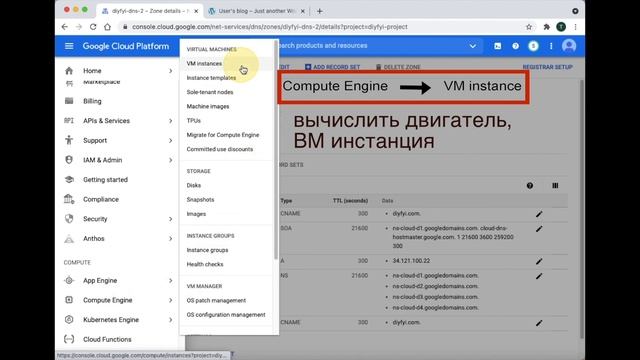Click the Cloud Functions icon
The image size is (640, 360).
pyautogui.click(x=69, y=339)
